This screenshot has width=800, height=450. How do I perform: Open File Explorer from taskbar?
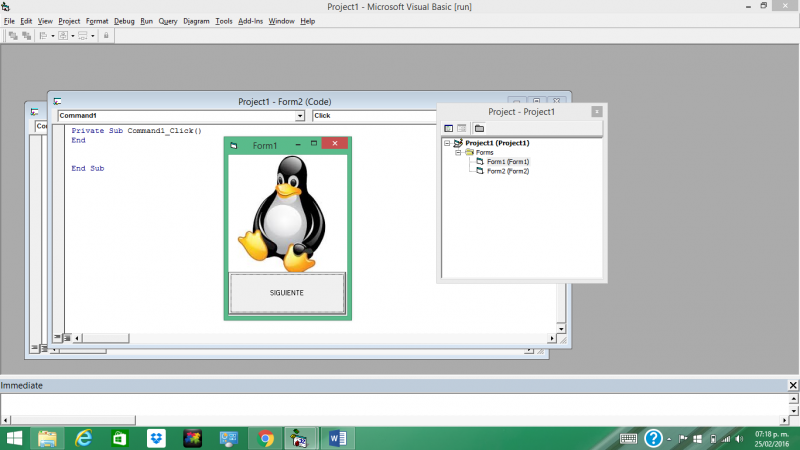click(47, 439)
